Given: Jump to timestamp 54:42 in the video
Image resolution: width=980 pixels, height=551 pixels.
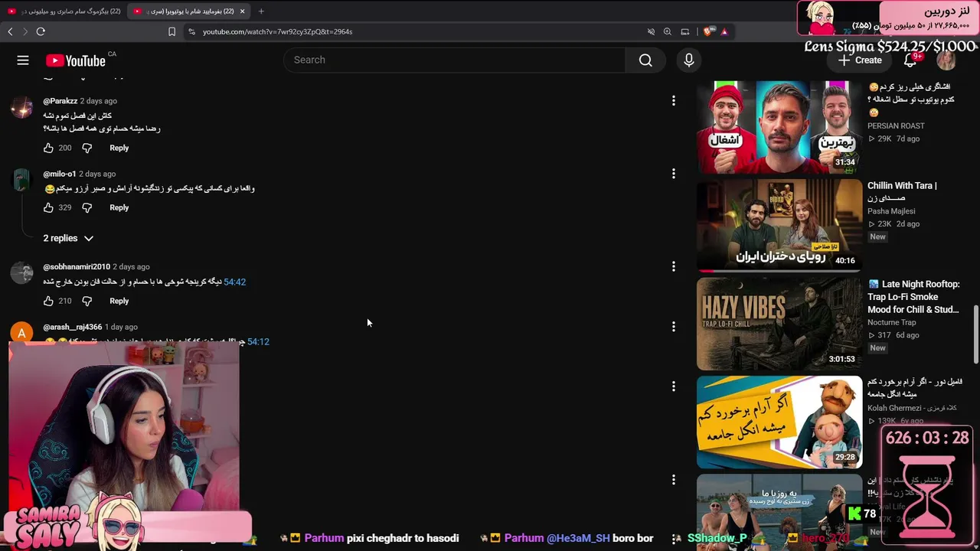Looking at the screenshot, I should [x=234, y=282].
